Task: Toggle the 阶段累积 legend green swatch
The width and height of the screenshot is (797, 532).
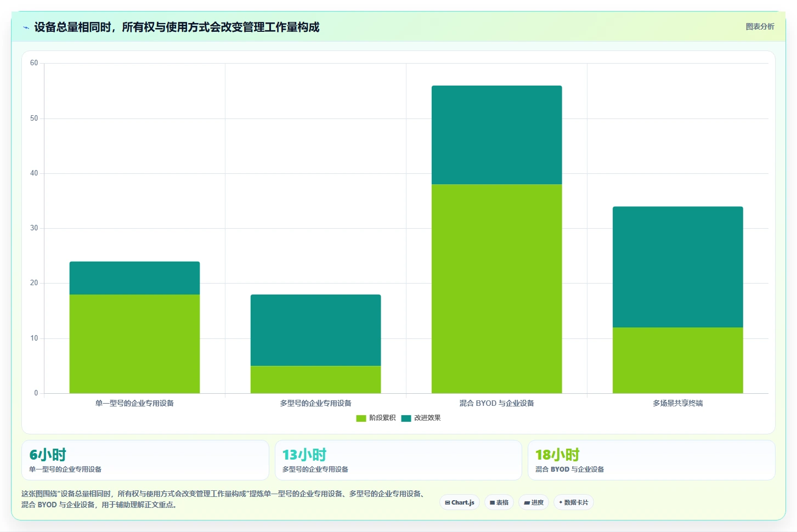Action: tap(361, 418)
